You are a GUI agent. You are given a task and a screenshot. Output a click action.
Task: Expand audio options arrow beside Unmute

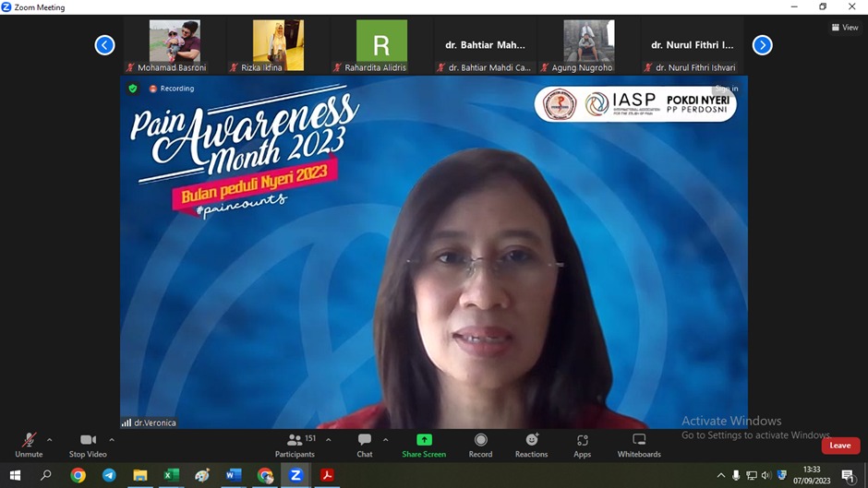50,440
